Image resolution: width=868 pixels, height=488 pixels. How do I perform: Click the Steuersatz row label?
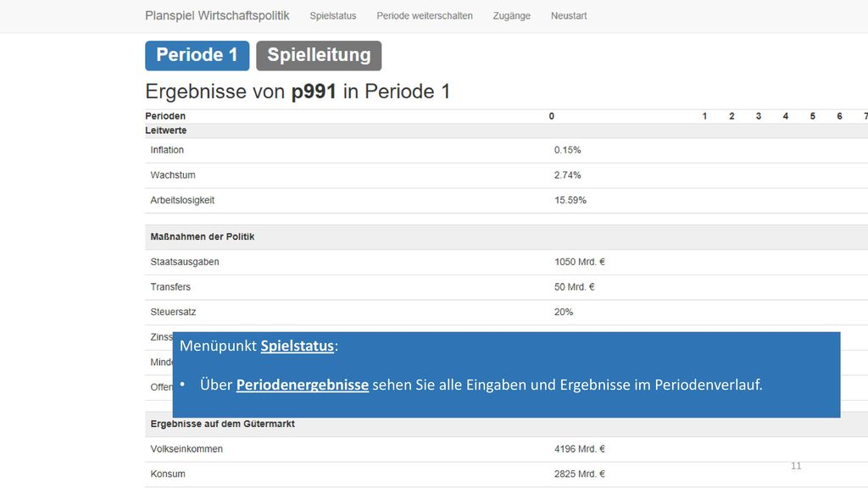pos(173,312)
